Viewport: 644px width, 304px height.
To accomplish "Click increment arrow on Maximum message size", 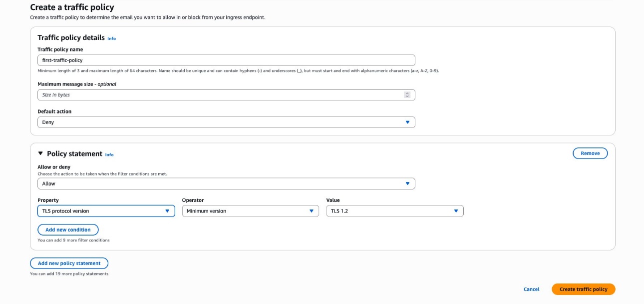I will [x=407, y=93].
